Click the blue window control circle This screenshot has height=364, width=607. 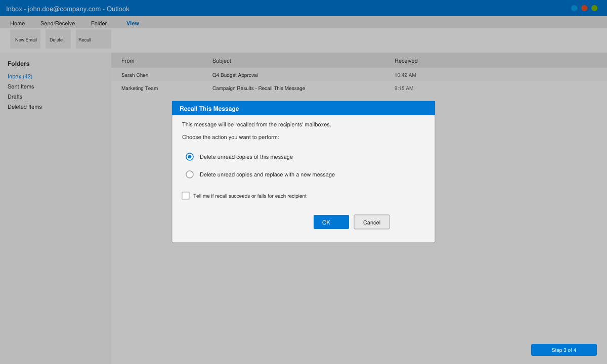(574, 8)
